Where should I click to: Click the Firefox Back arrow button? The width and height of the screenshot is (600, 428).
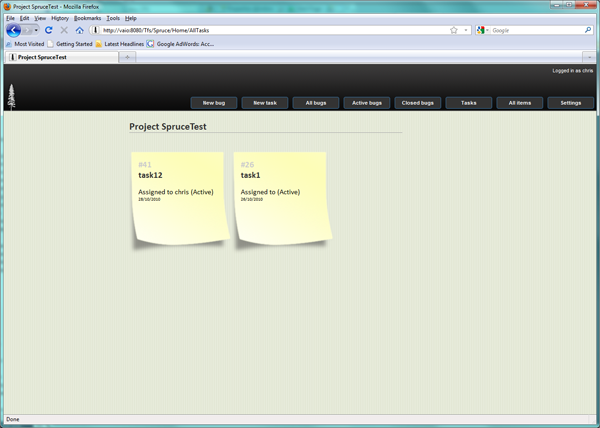pos(13,30)
